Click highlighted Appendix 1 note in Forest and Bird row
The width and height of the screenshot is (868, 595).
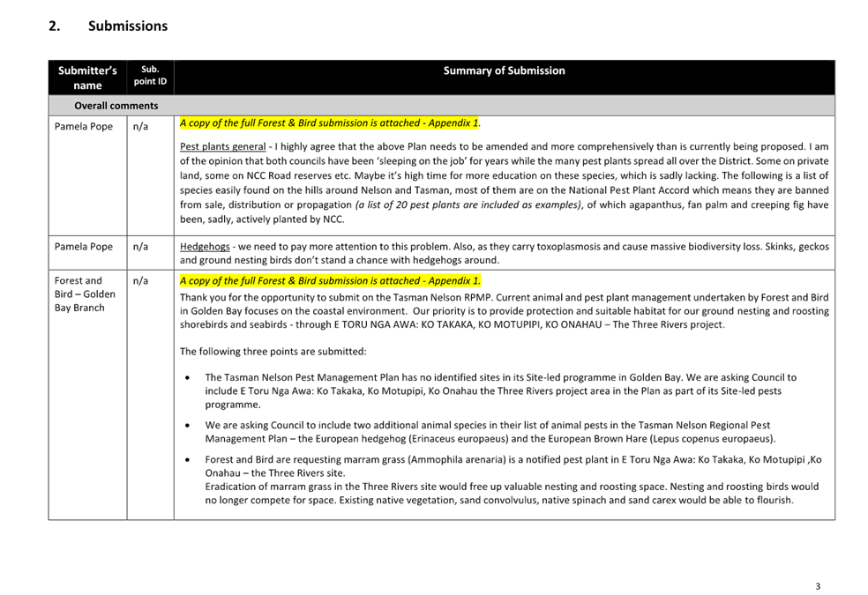[330, 280]
